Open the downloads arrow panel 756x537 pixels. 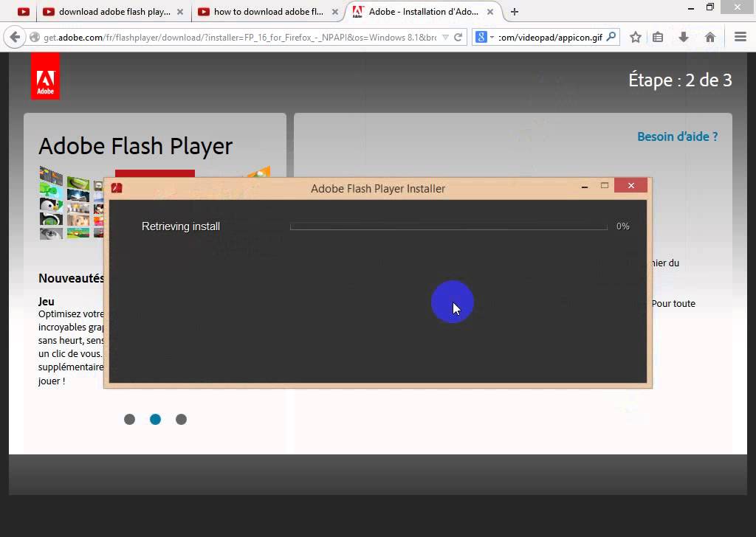click(x=683, y=37)
